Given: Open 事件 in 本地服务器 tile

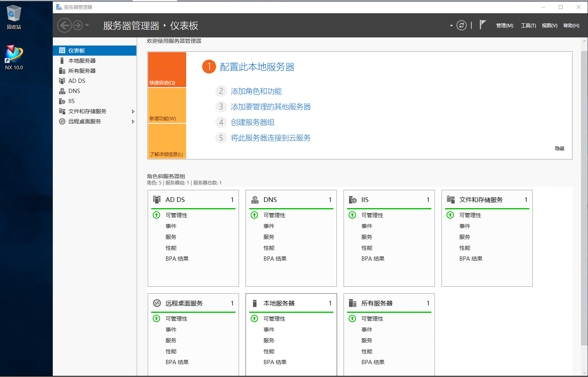Looking at the screenshot, I should pyautogui.click(x=269, y=330).
